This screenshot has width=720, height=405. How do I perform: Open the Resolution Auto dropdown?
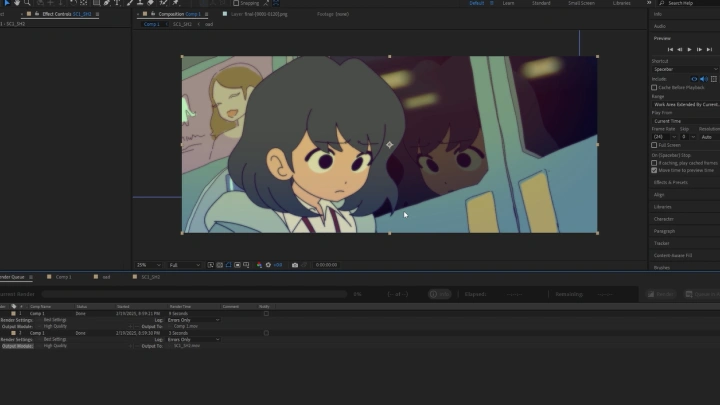710,137
